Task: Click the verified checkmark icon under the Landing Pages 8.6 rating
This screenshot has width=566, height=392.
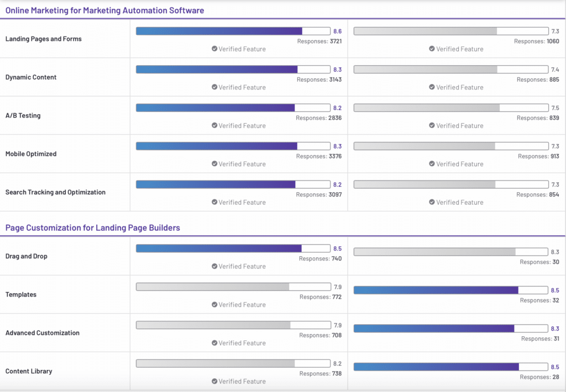Action: pyautogui.click(x=214, y=49)
